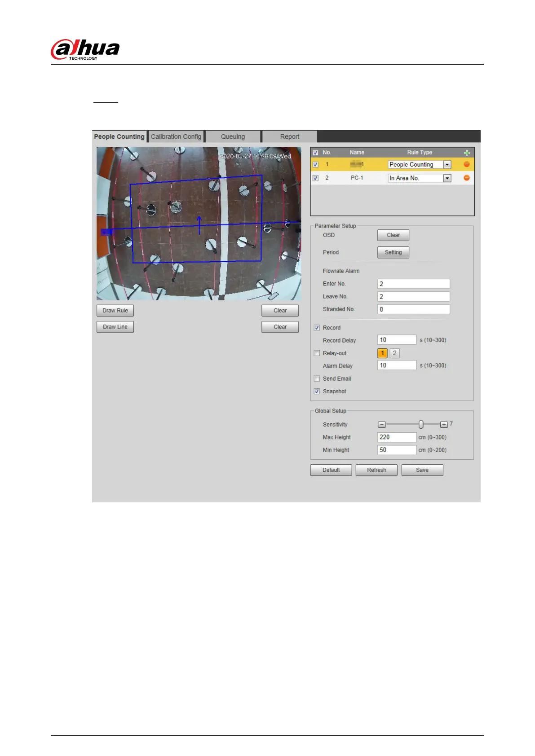The image size is (535, 756).
Task: Click the Dahua Technology logo
Action: click(85, 49)
